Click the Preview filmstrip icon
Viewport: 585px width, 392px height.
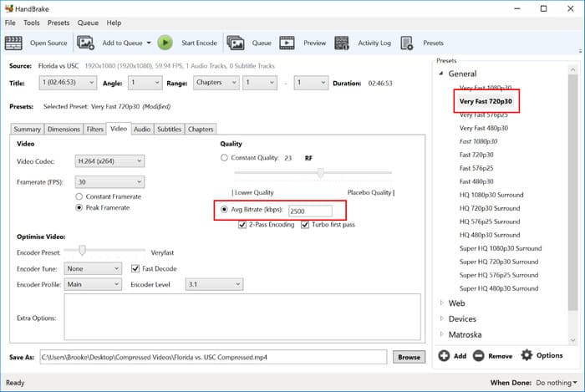tap(287, 43)
